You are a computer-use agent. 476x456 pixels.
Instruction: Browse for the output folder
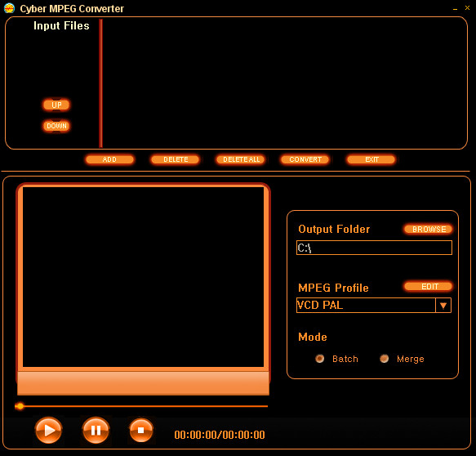(429, 229)
